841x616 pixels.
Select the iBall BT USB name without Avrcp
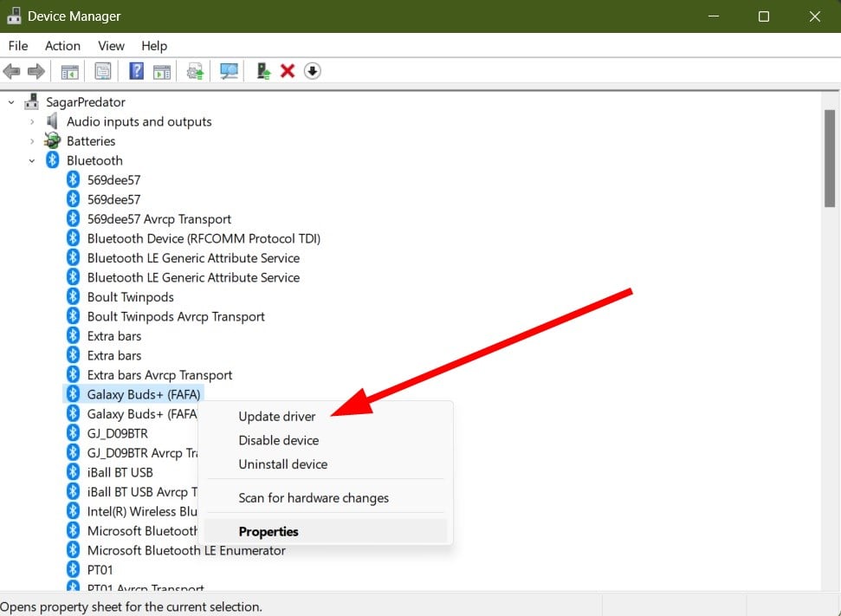120,472
